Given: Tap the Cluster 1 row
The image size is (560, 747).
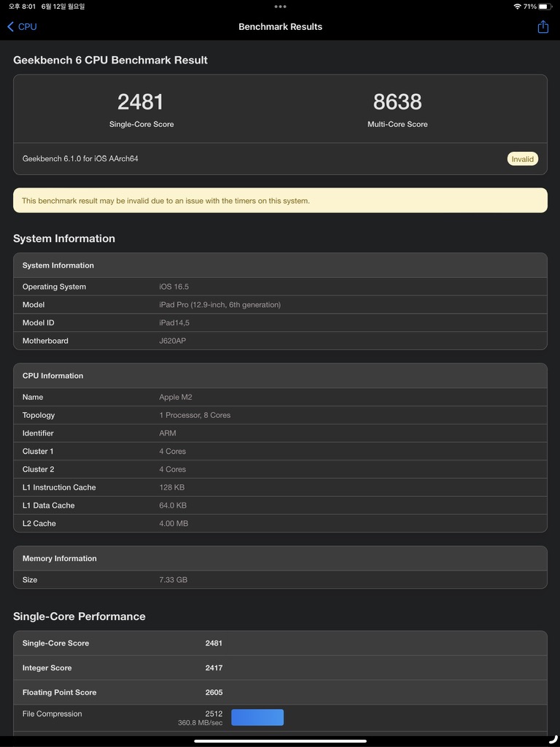Looking at the screenshot, I should click(280, 451).
